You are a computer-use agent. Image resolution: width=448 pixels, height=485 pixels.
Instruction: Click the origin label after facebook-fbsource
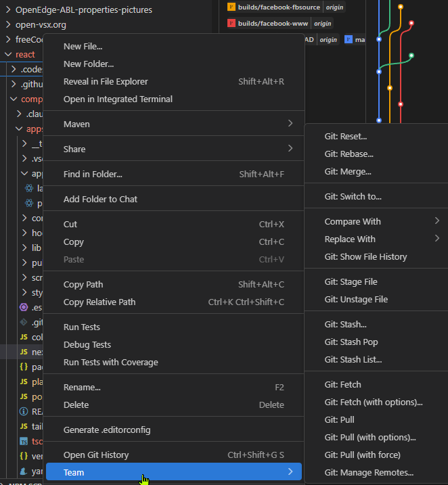point(334,7)
